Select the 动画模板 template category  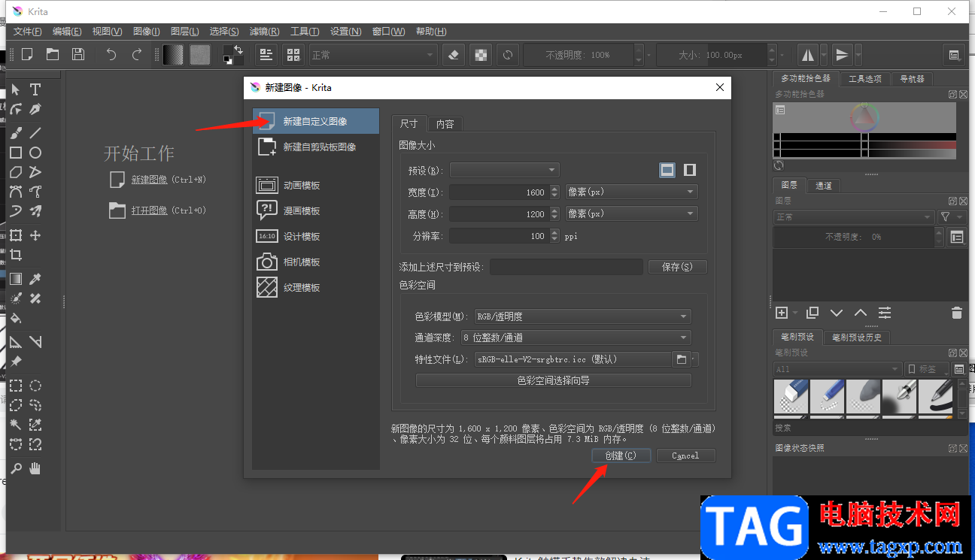pos(315,185)
